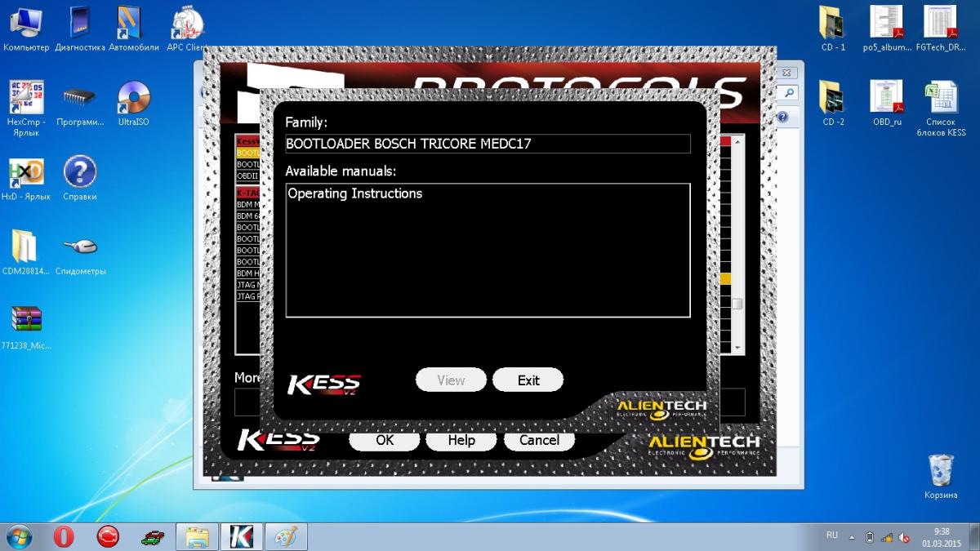This screenshot has width=980, height=551.
Task: Launch Opera from the taskbar
Action: pos(64,536)
